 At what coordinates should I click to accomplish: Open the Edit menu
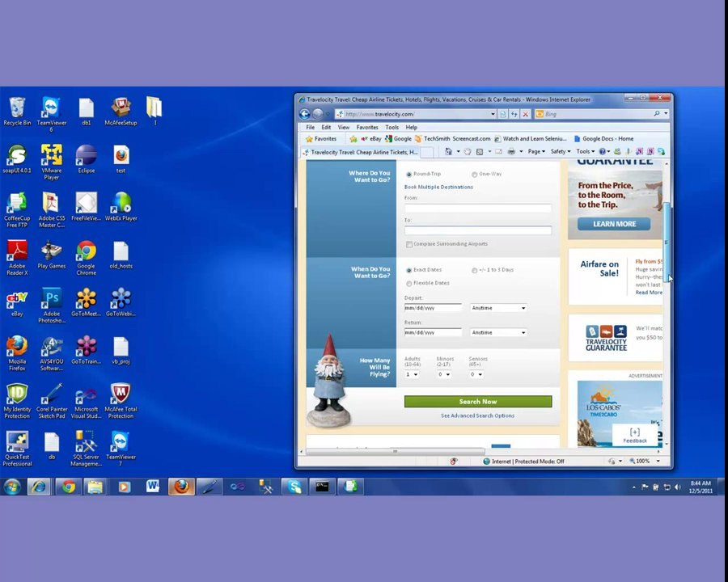(327, 127)
